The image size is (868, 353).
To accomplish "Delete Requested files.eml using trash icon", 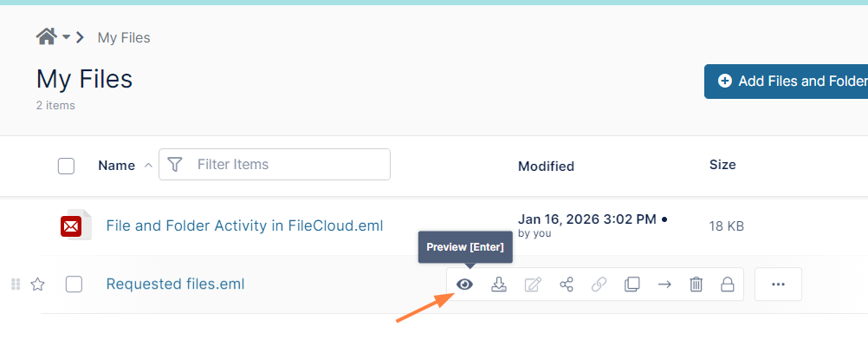I will click(696, 284).
